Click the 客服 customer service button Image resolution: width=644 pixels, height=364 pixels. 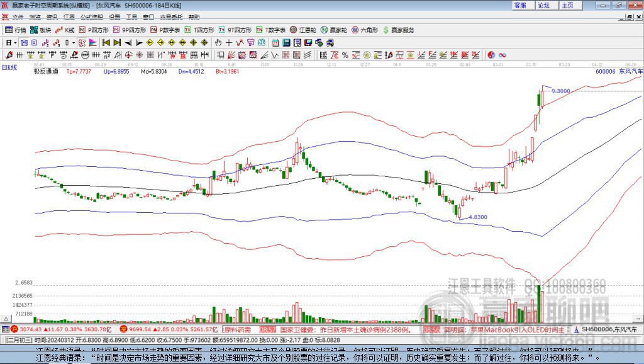point(520,5)
